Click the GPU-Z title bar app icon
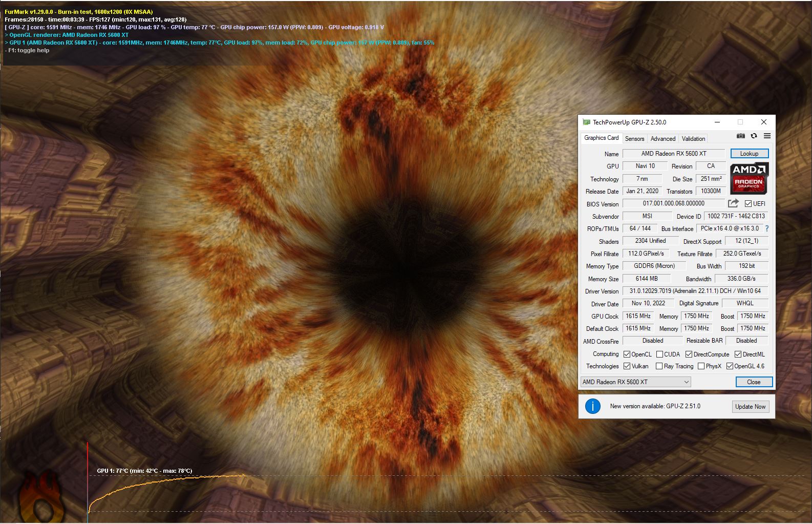Screen dimensions: 812x524 (586, 122)
